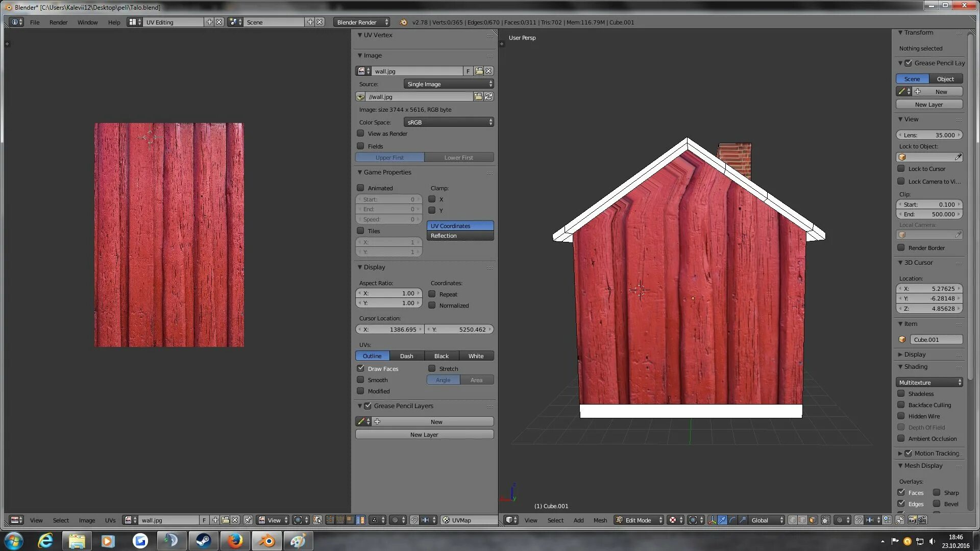Open the Render menu in top bar
The height and width of the screenshot is (551, 980).
(x=58, y=22)
